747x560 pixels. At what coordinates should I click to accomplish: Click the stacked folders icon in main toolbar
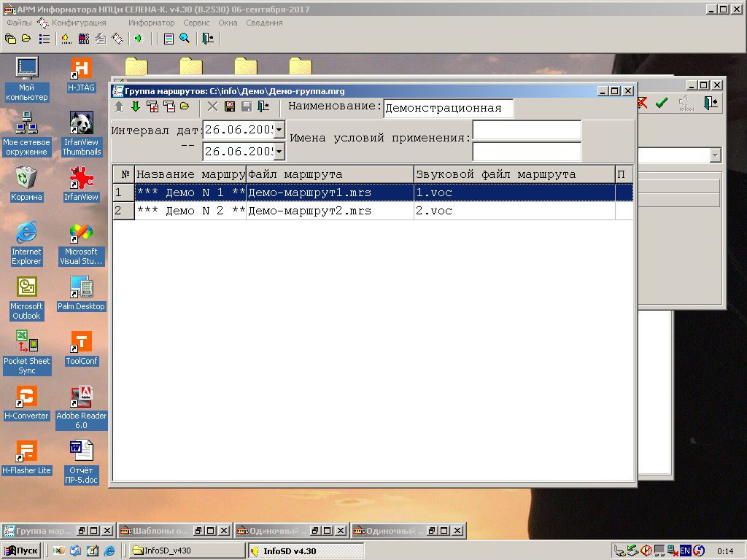[10, 39]
